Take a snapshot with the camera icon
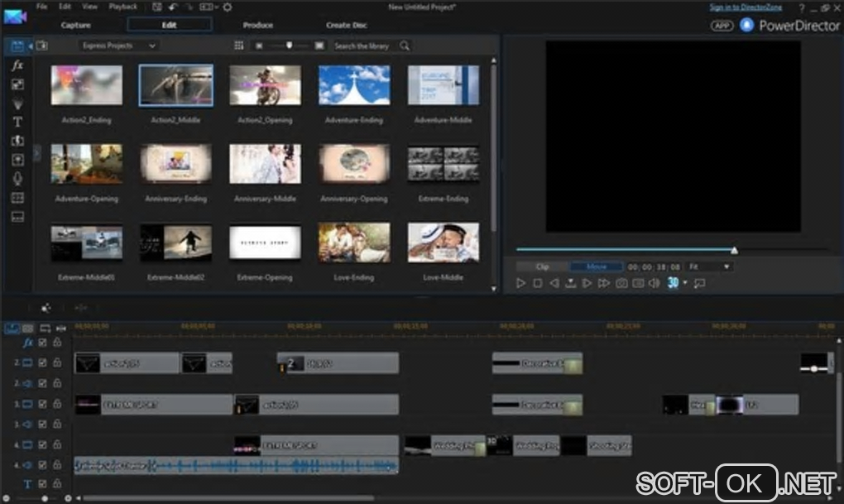The width and height of the screenshot is (844, 504). pos(621,283)
